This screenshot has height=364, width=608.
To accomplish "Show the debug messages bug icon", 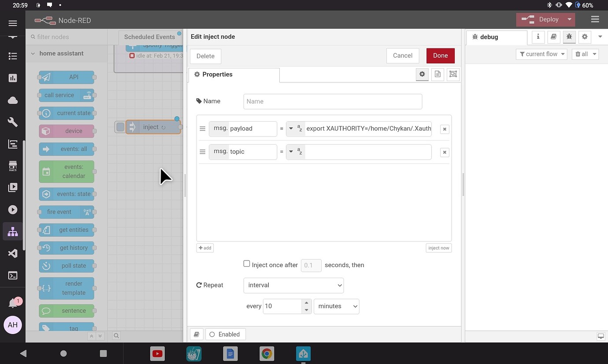I will tap(569, 37).
